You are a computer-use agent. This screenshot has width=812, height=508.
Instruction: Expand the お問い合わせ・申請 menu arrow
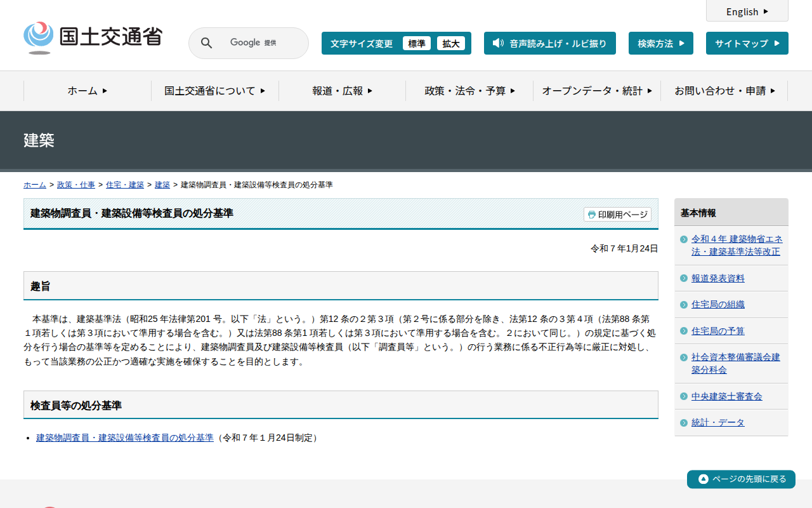coord(773,91)
